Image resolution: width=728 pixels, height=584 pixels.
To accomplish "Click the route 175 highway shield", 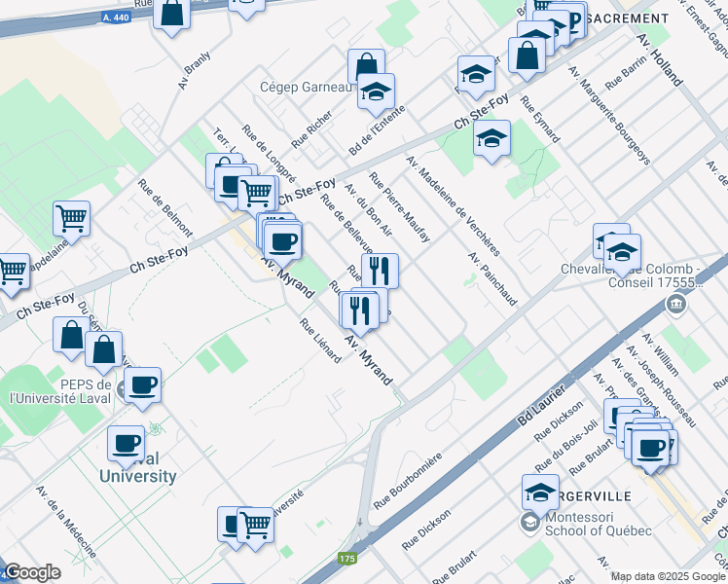I will pos(347,558).
